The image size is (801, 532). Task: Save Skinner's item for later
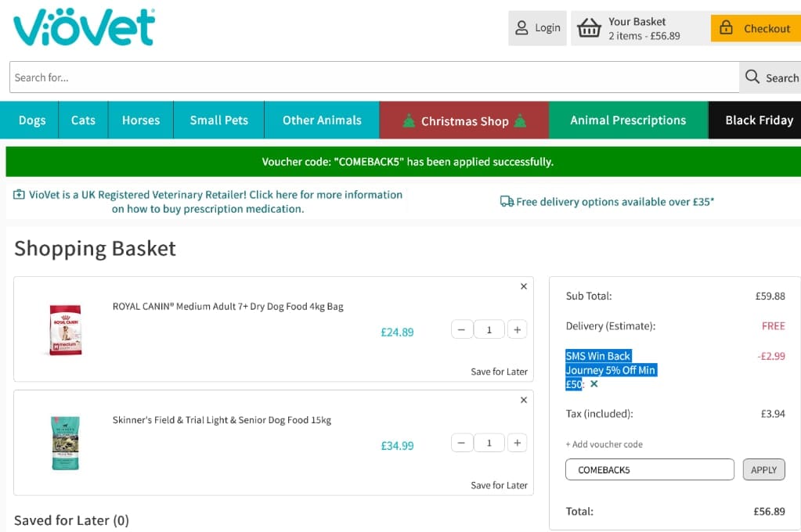pos(499,485)
